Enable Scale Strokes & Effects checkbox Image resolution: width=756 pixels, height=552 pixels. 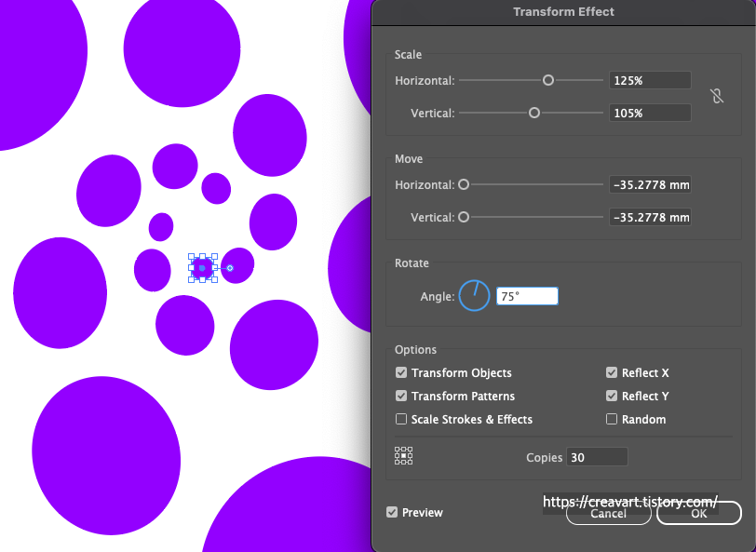(x=401, y=419)
